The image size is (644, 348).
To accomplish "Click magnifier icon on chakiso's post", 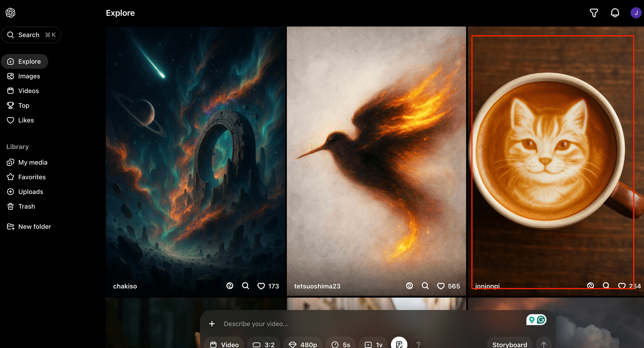I will 246,286.
